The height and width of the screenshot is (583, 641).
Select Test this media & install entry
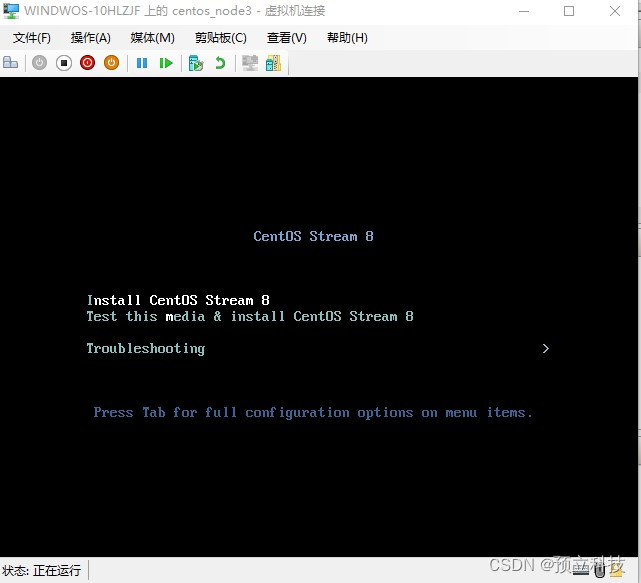250,316
